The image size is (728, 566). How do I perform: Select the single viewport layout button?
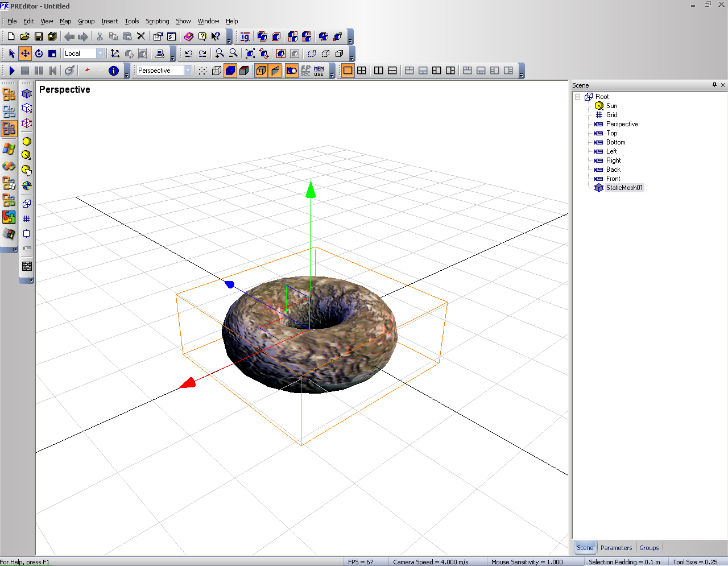pyautogui.click(x=348, y=71)
